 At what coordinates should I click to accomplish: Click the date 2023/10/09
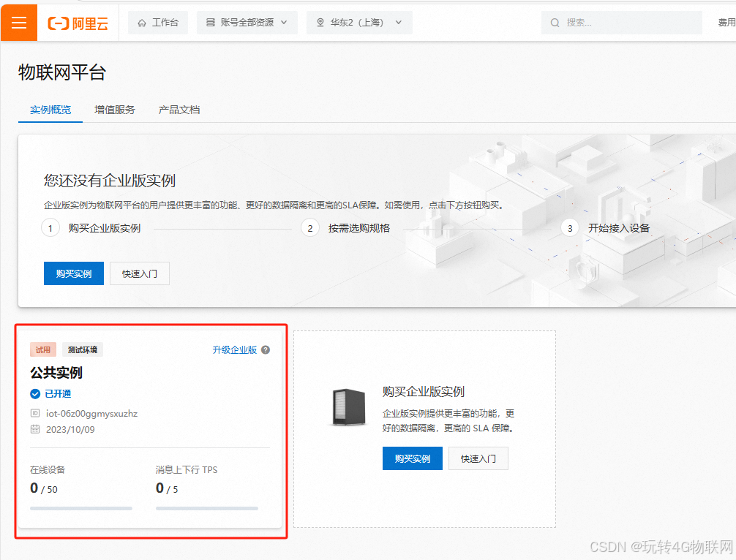coord(70,430)
